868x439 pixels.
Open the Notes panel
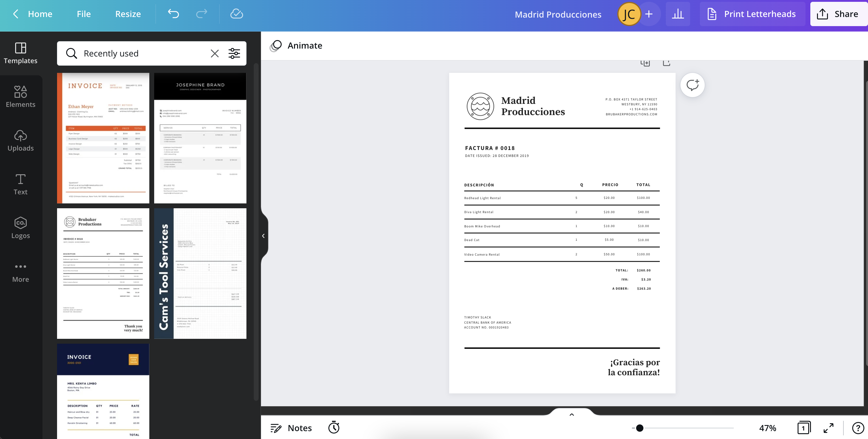291,428
